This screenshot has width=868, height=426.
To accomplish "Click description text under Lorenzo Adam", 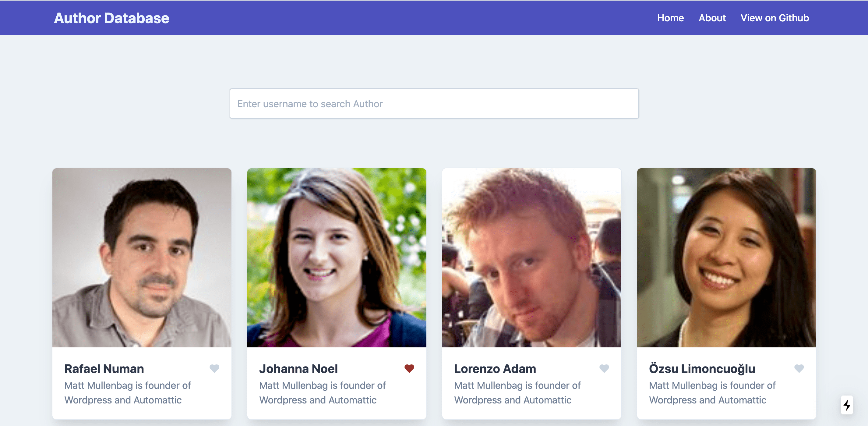I will point(517,393).
